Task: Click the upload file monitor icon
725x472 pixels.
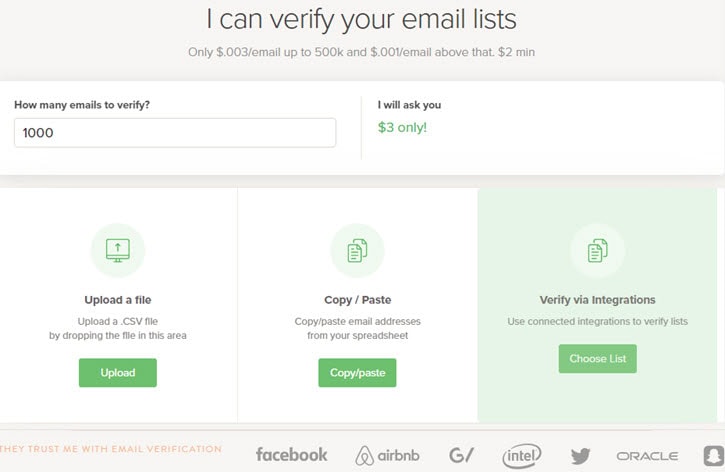Action: point(118,250)
